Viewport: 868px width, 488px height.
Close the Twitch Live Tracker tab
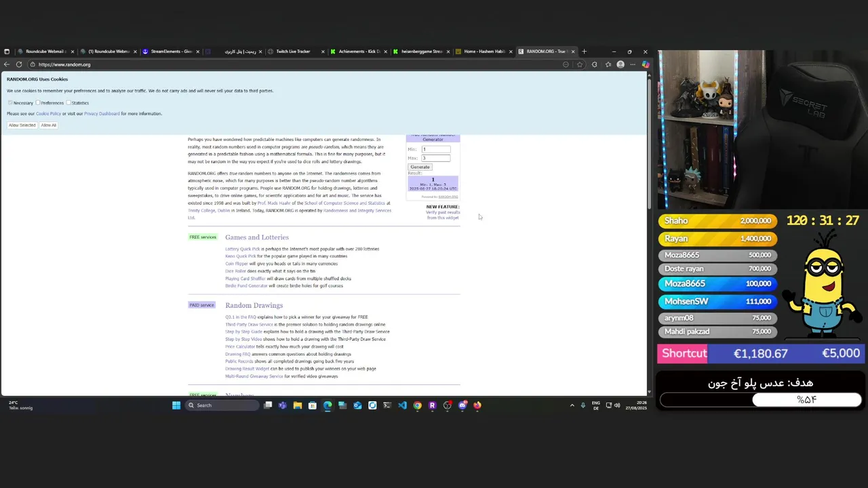(323, 52)
